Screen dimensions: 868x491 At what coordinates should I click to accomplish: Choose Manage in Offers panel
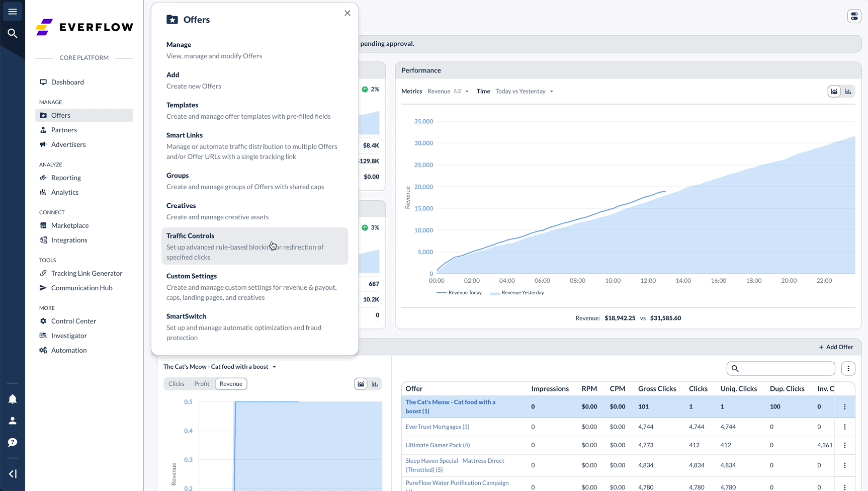tap(254, 50)
